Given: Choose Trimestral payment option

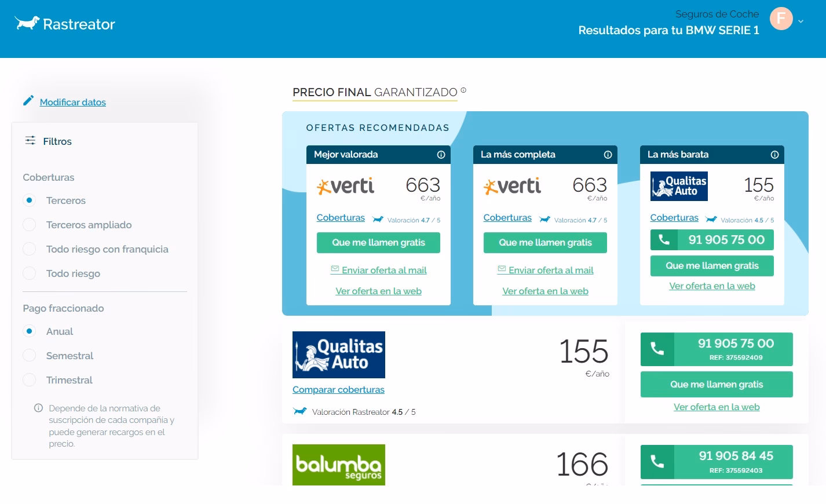Looking at the screenshot, I should pyautogui.click(x=30, y=380).
